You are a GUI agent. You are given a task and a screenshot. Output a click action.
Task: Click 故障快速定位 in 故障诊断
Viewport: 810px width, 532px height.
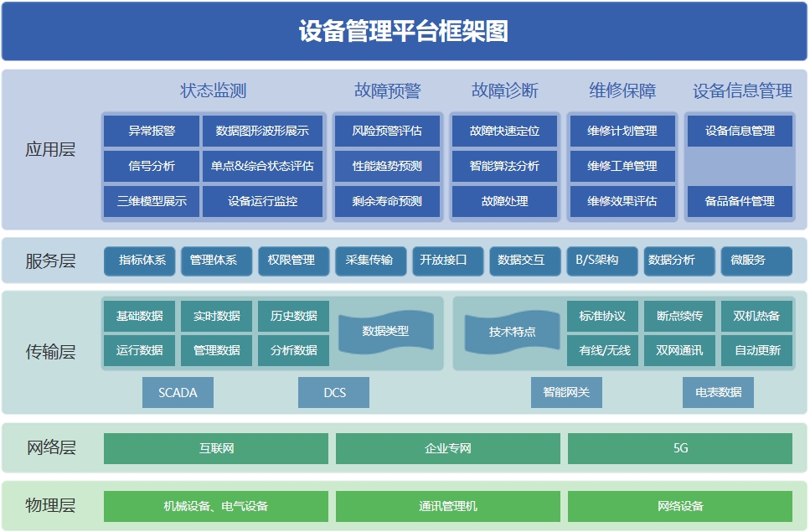[504, 132]
